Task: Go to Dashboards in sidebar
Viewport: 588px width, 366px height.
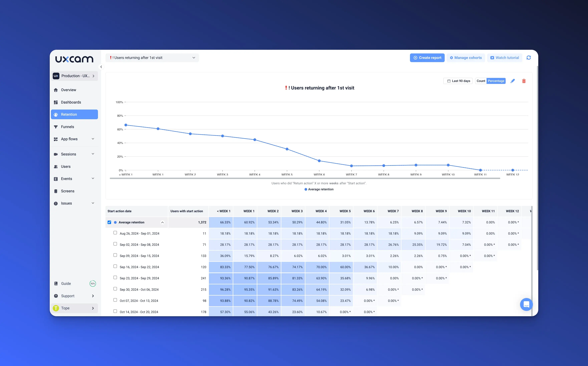Action: pos(71,102)
